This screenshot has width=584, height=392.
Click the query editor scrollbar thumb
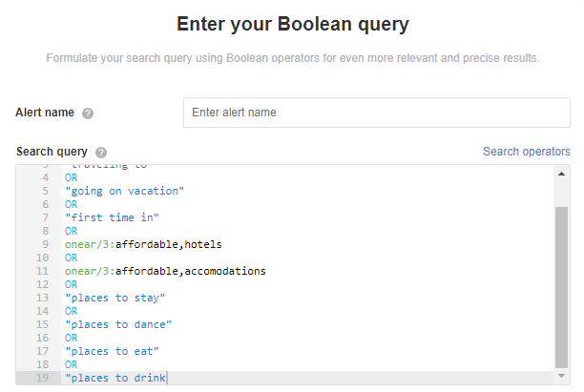[x=562, y=284]
